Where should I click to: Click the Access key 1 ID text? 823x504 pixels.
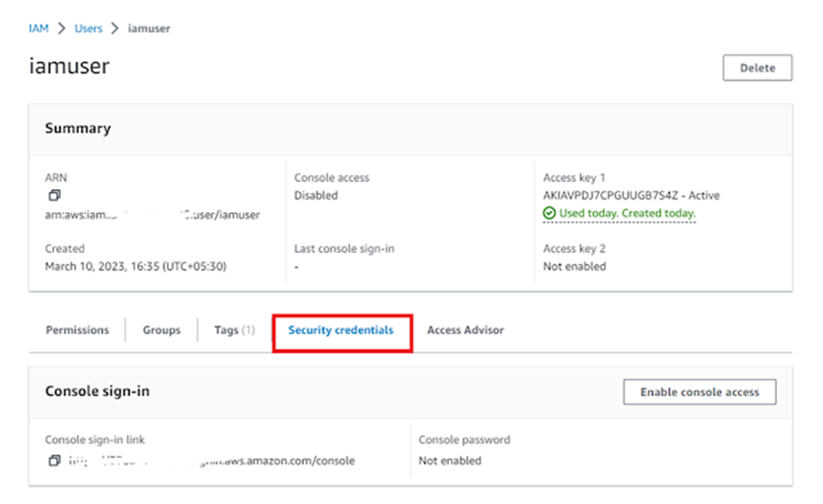[x=608, y=196]
